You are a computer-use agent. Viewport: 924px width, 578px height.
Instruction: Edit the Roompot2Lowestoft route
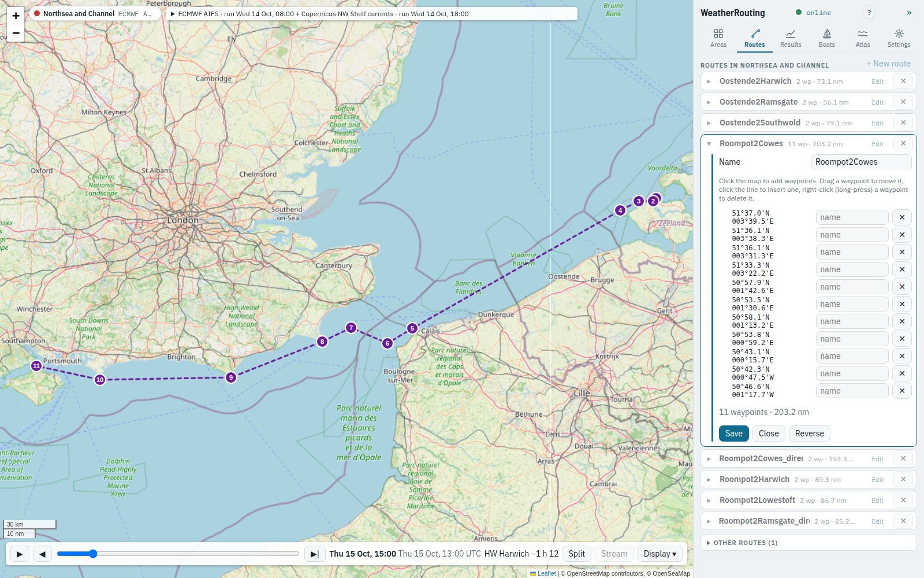[x=877, y=501]
